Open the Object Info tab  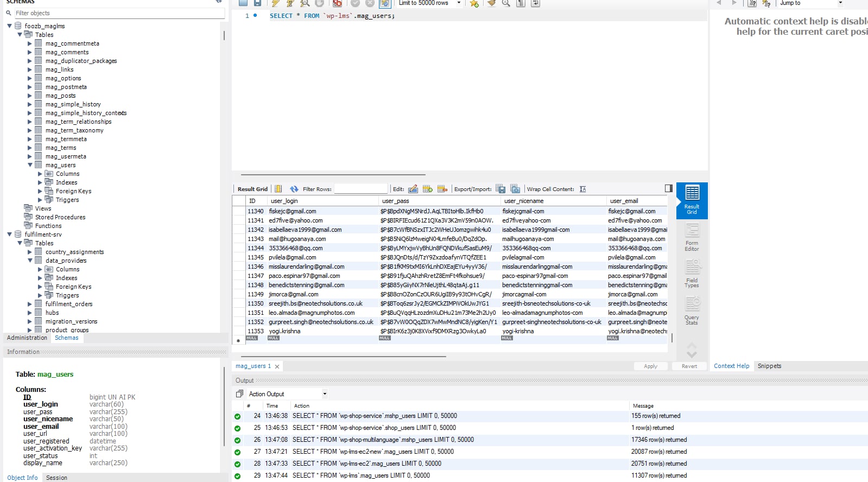click(x=22, y=478)
